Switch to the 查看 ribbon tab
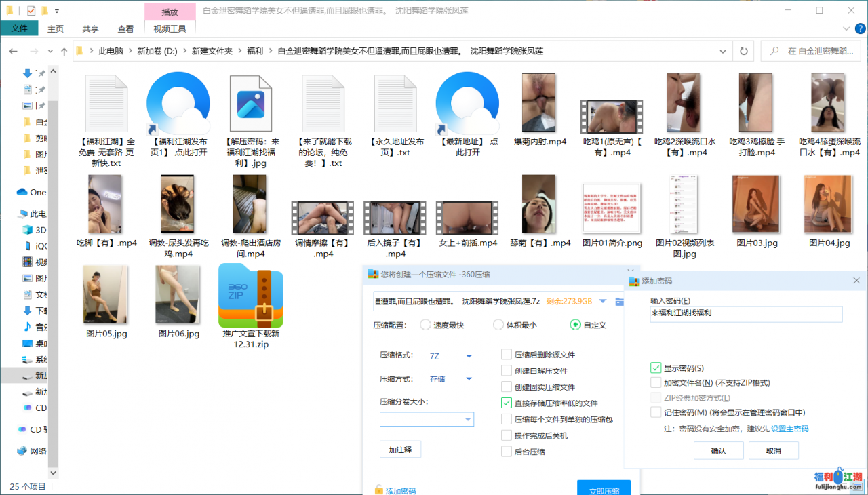 pyautogui.click(x=125, y=28)
